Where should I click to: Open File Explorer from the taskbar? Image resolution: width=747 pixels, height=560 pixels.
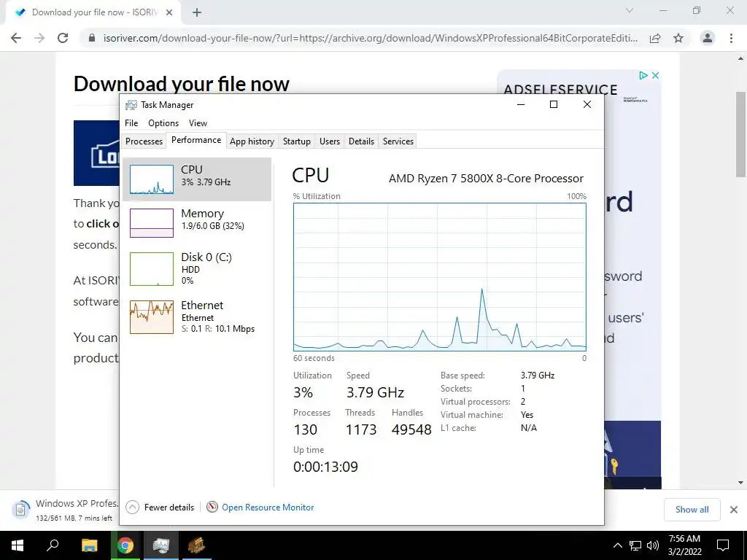point(89,545)
